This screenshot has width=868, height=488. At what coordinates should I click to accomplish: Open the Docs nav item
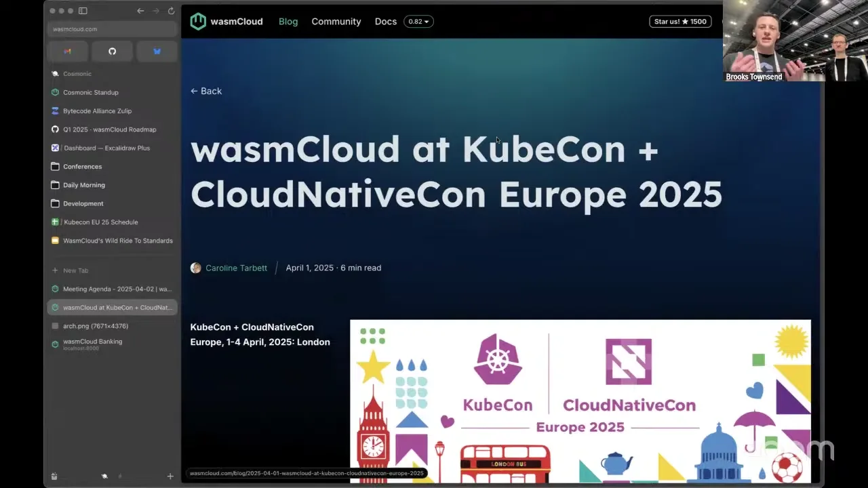pyautogui.click(x=386, y=22)
